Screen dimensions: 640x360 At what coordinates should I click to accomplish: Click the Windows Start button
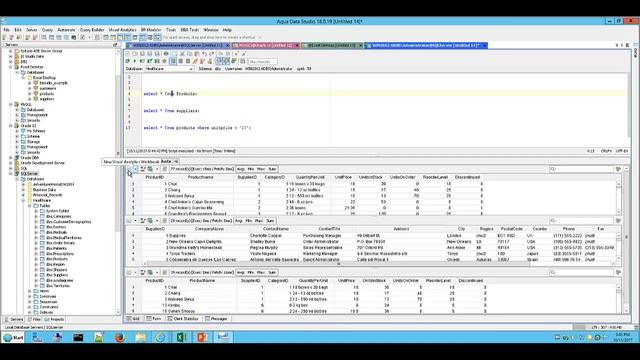point(13,338)
